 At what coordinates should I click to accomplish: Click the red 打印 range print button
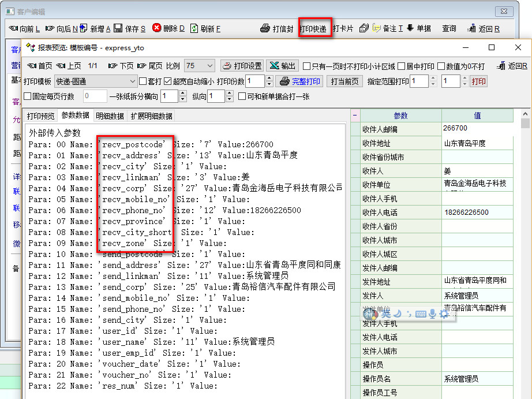(x=478, y=81)
